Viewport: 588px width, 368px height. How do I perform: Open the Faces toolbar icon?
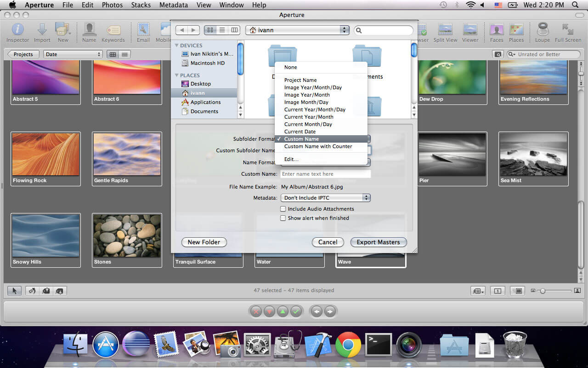tap(497, 30)
